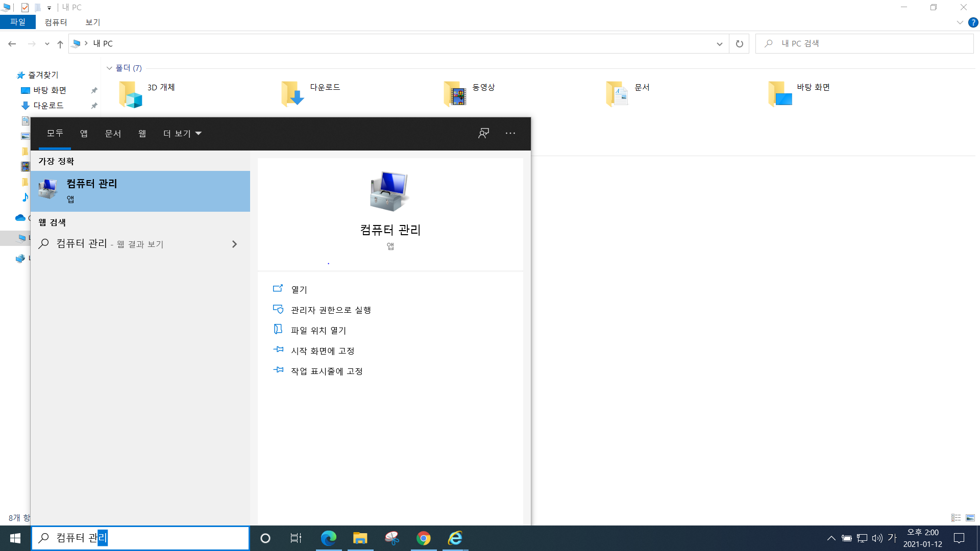Select 작업 표시줄에 고정 option
980x551 pixels.
[x=326, y=371]
